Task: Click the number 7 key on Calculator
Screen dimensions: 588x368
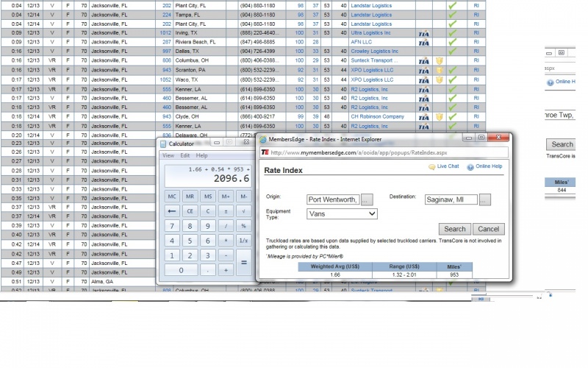Action: coord(172,226)
